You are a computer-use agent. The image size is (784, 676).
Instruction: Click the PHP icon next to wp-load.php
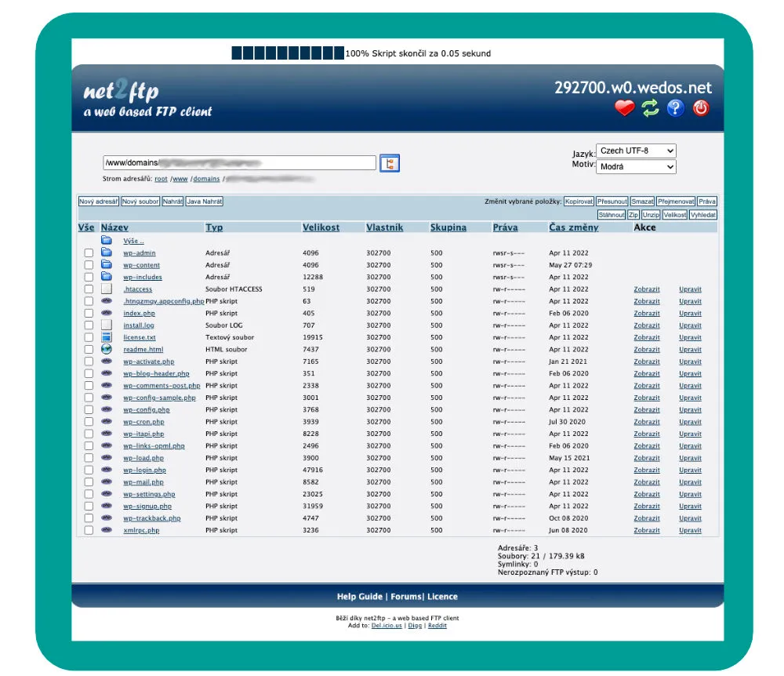(x=107, y=457)
